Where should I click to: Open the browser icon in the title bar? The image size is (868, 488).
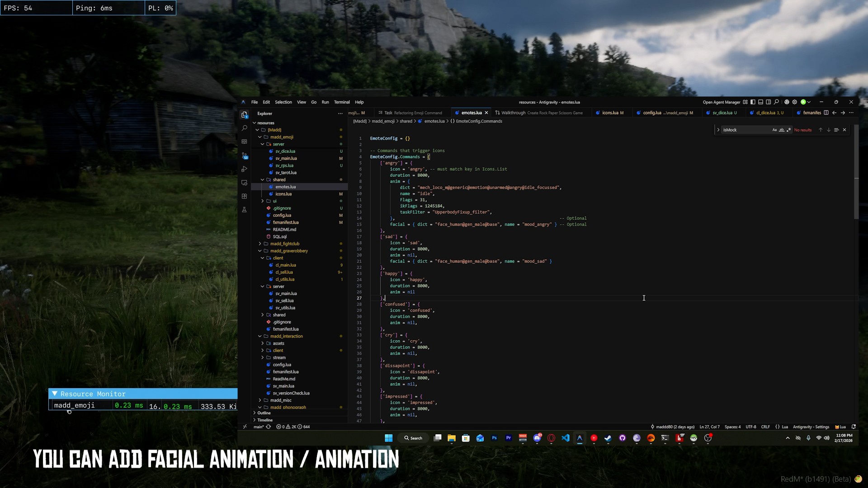click(787, 102)
